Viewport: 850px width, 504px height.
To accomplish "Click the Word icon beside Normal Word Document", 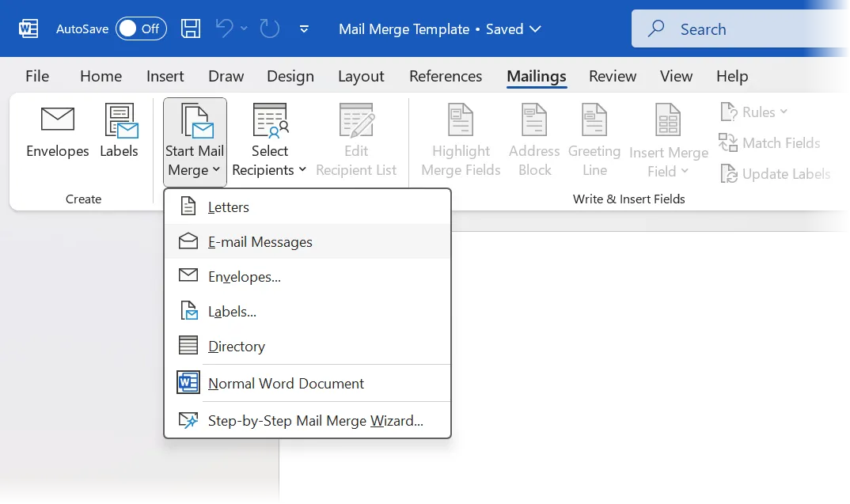I will (188, 383).
